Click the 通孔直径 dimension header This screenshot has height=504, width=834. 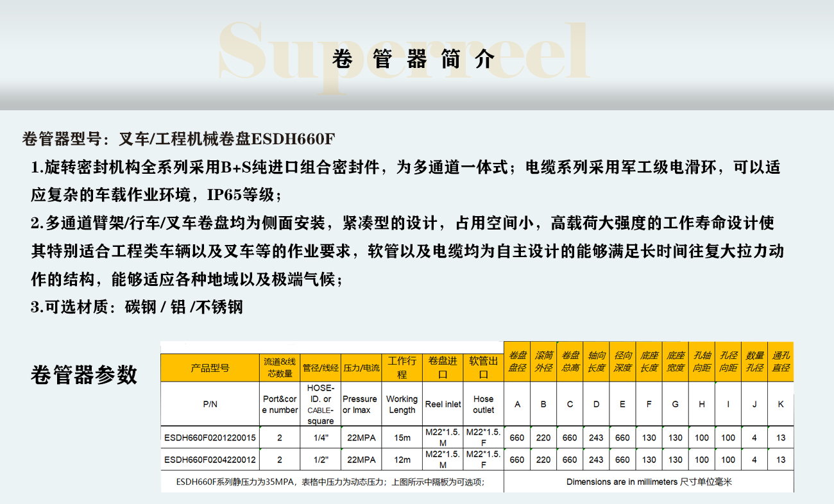point(780,362)
